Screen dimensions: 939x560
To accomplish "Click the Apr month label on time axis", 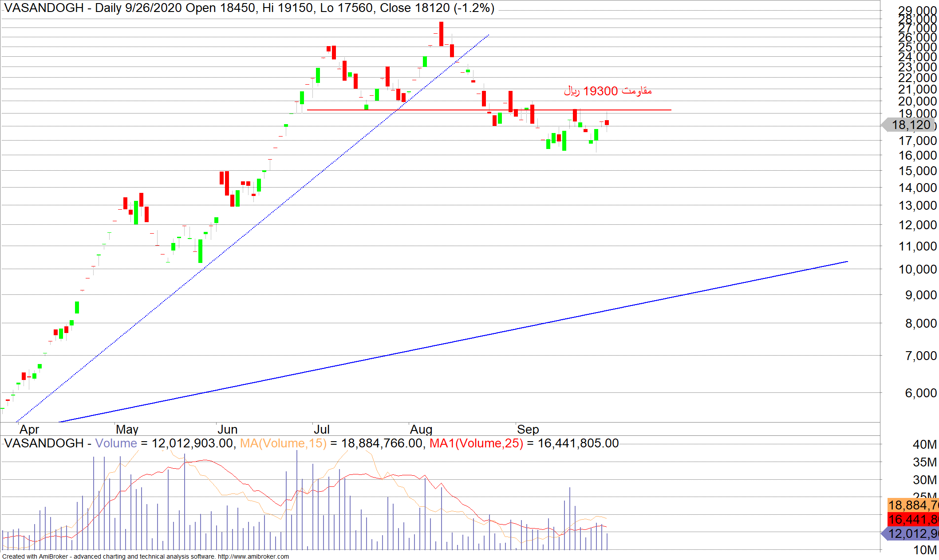I will click(29, 429).
